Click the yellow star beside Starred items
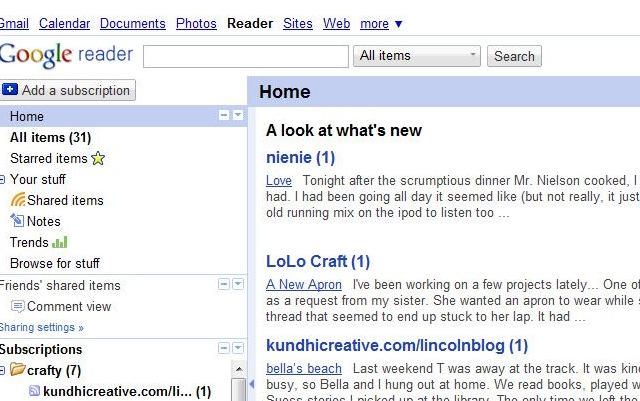The width and height of the screenshot is (640, 401). click(x=98, y=158)
